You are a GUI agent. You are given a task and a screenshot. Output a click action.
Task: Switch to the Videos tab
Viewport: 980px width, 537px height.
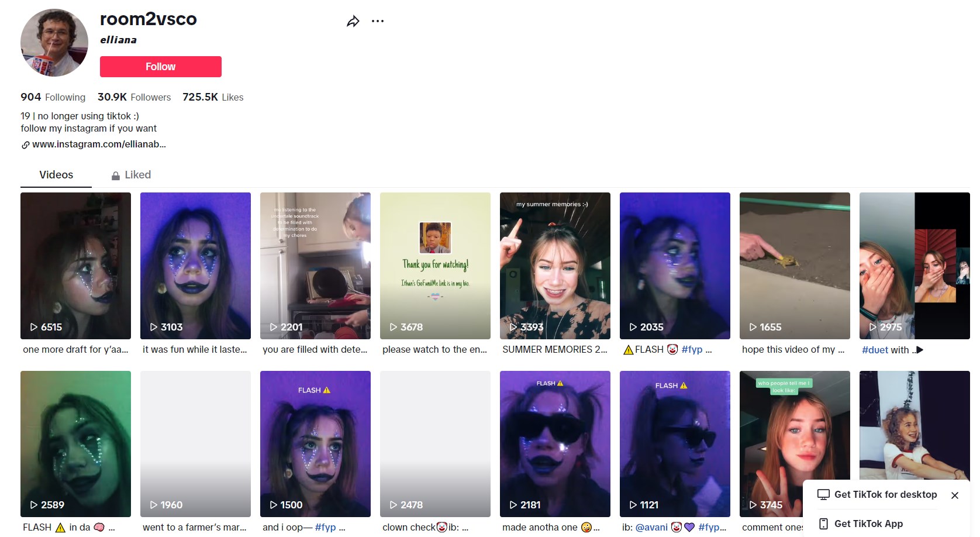coord(56,175)
